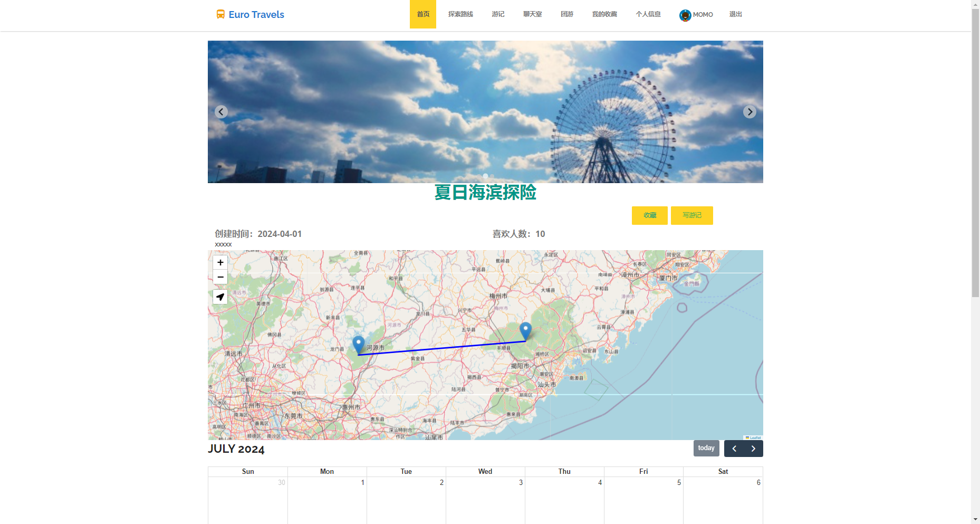Go to next calendar month
This screenshot has height=524, width=980.
753,449
